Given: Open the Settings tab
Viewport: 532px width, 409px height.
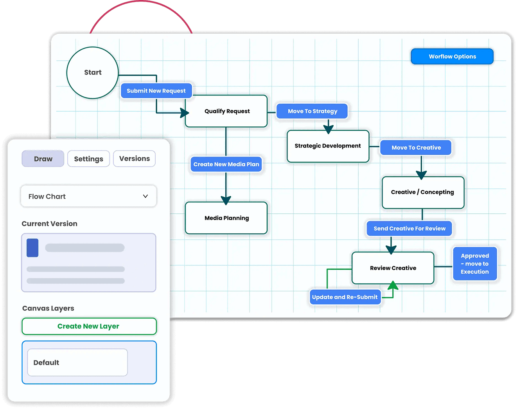Looking at the screenshot, I should 88,159.
